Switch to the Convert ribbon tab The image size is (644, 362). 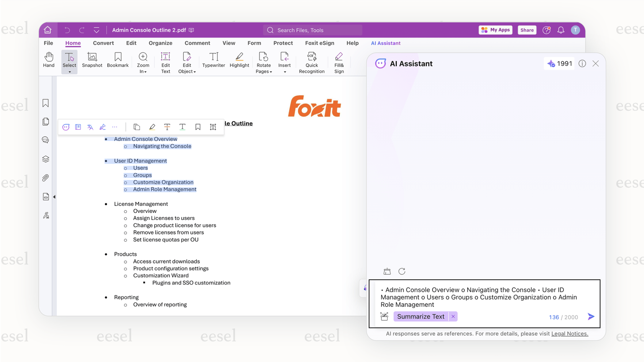point(103,43)
